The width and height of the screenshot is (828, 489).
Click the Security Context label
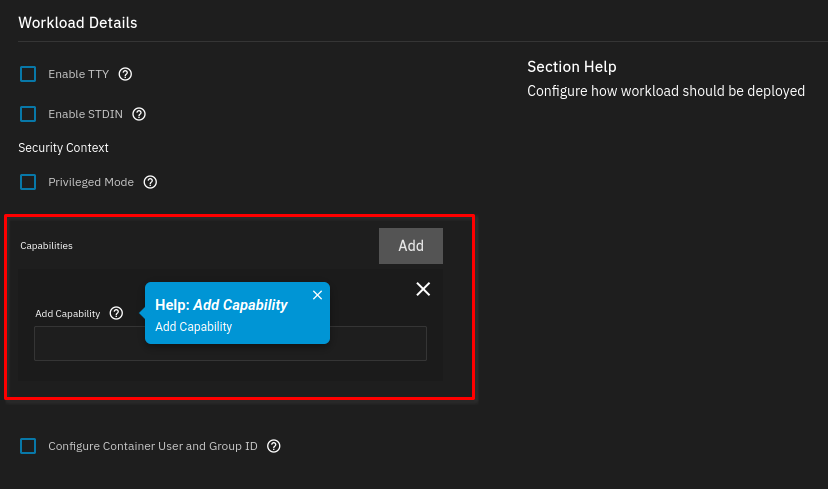coord(63,148)
